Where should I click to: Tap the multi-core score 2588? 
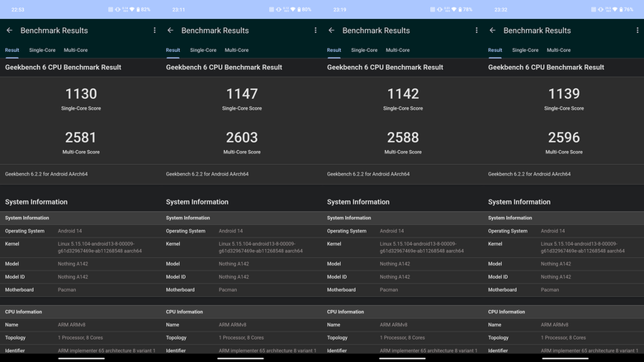point(403,138)
